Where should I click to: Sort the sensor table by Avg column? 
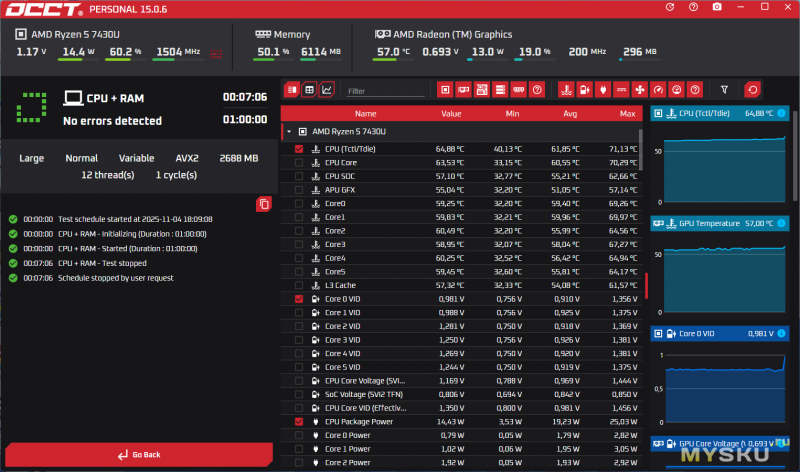click(570, 113)
